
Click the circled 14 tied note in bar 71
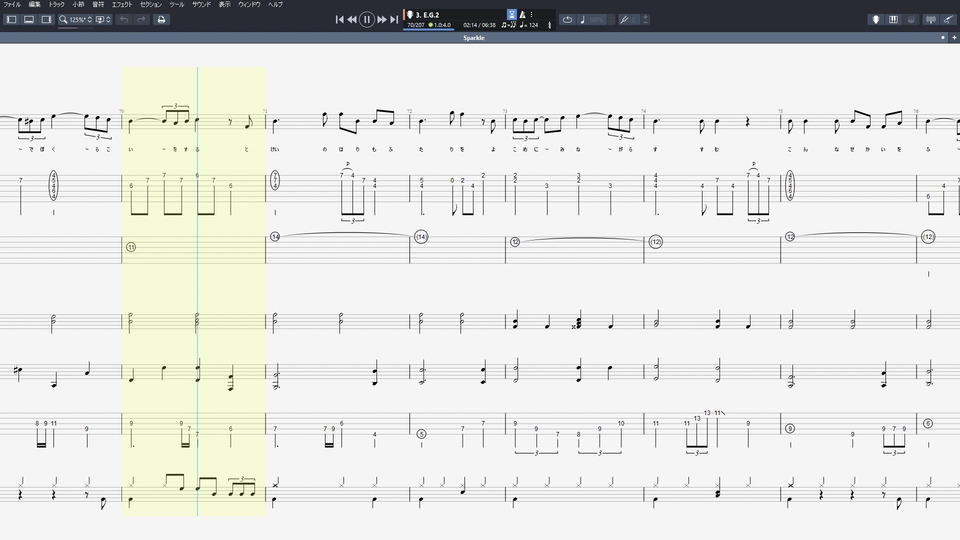275,236
